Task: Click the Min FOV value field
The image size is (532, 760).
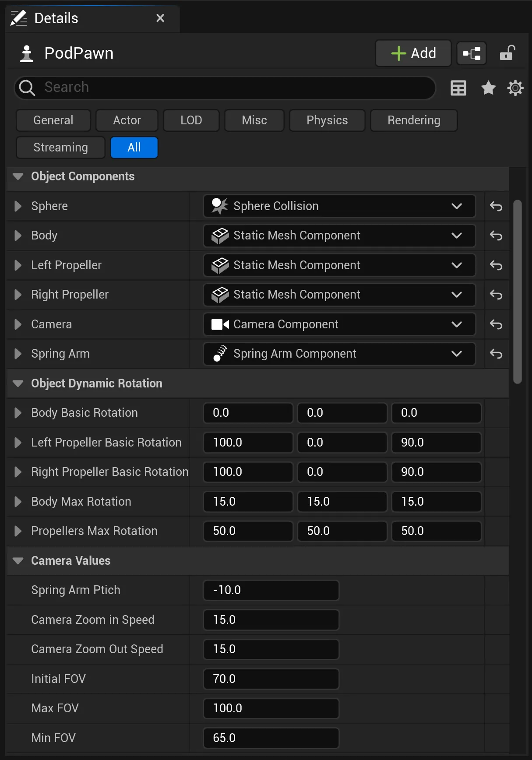Action: [271, 738]
